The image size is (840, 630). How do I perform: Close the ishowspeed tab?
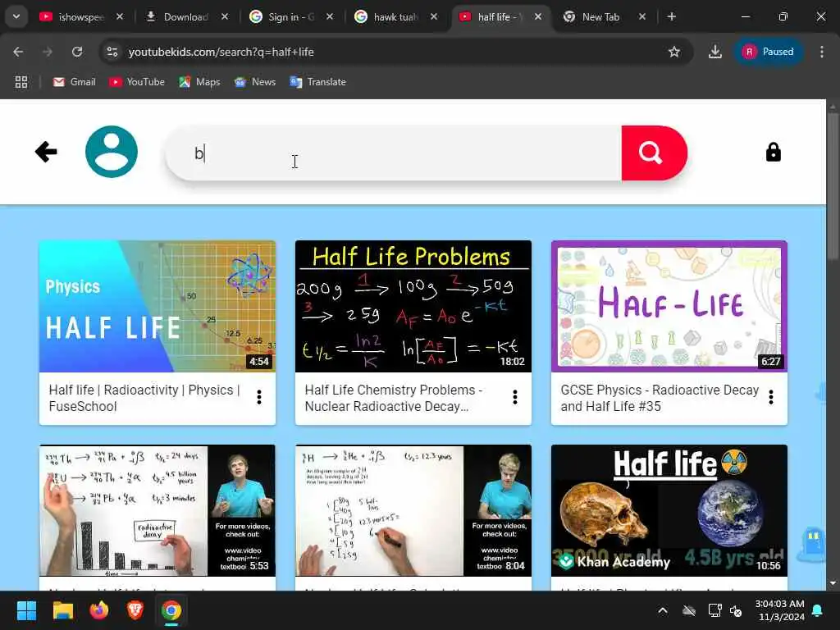pyautogui.click(x=120, y=17)
